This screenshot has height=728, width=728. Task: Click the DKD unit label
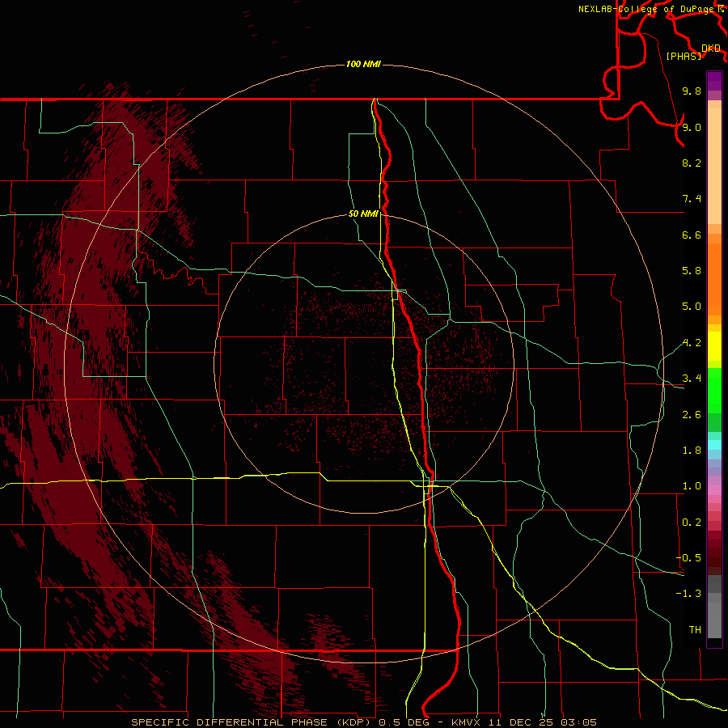tap(711, 49)
